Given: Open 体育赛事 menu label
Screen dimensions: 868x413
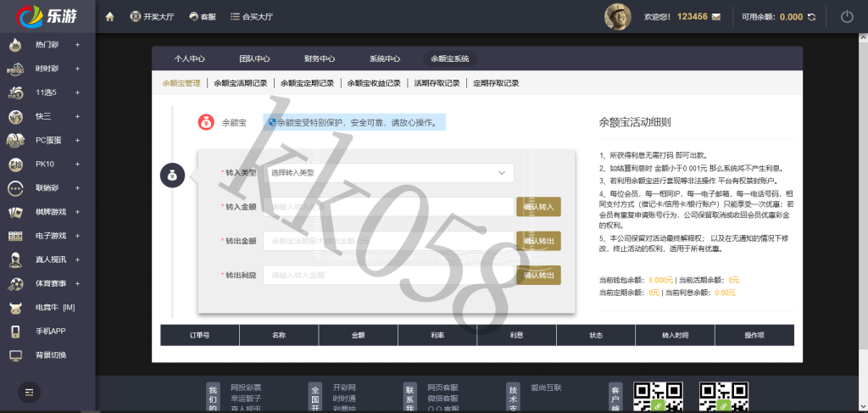Looking at the screenshot, I should click(51, 283).
